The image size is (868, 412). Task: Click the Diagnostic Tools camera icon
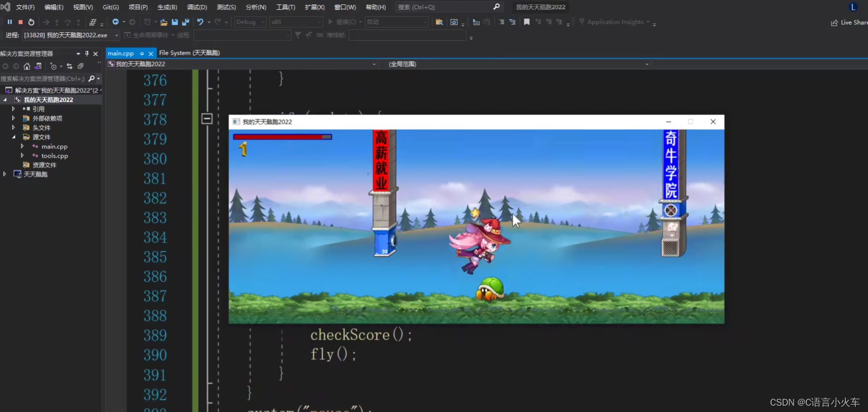(454, 22)
